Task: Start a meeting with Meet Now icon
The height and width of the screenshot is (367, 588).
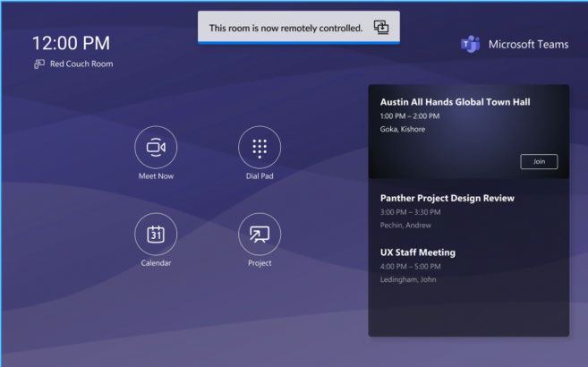Action: click(156, 148)
